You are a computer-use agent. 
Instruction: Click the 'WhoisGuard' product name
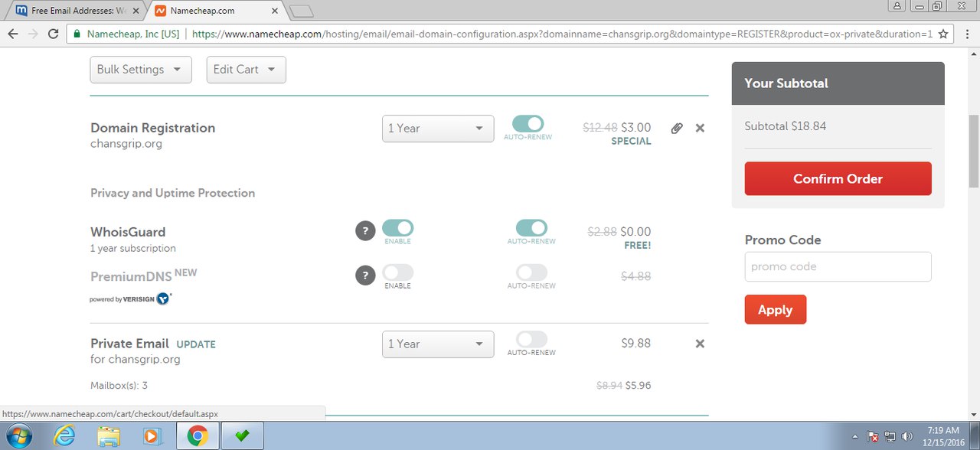point(128,232)
